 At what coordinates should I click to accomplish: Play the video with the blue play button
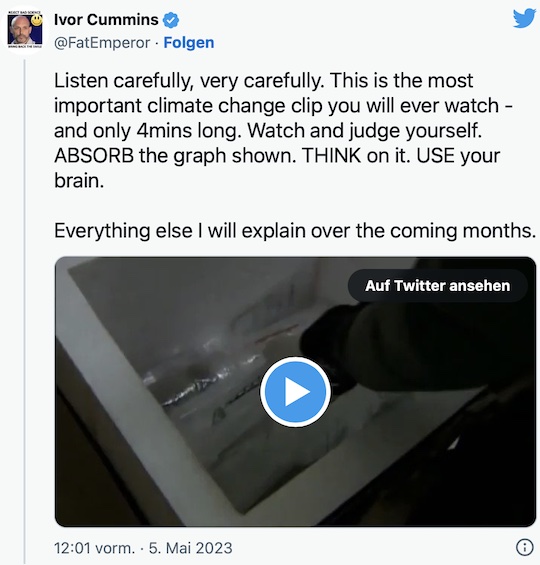coord(295,392)
